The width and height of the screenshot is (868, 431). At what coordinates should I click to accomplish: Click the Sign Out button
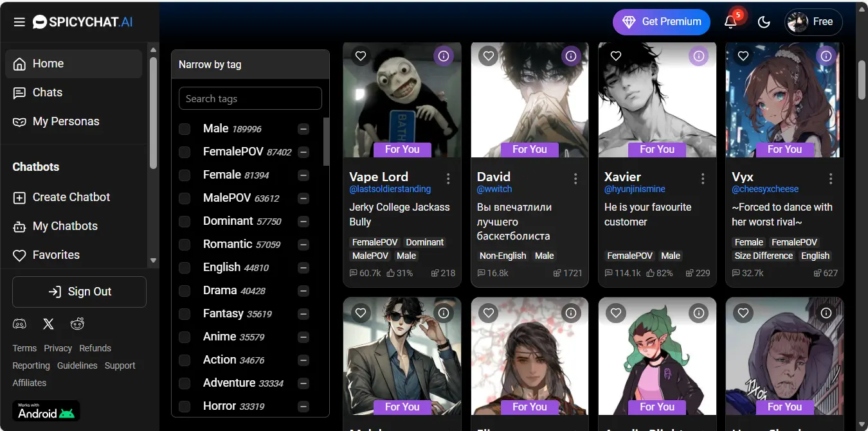click(x=79, y=292)
